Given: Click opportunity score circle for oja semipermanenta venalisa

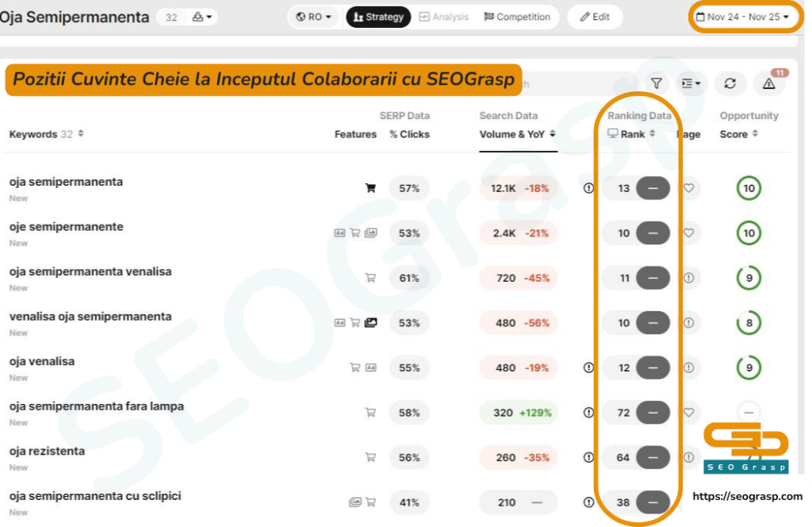Looking at the screenshot, I should pyautogui.click(x=749, y=278).
